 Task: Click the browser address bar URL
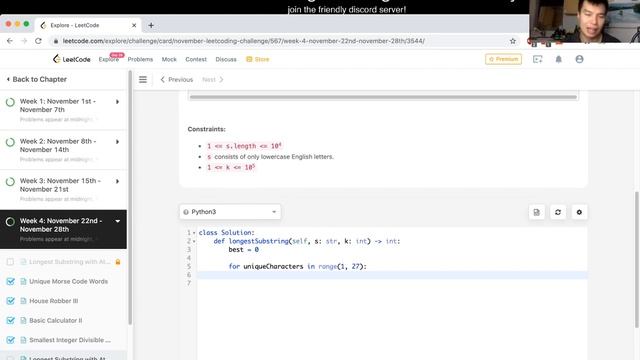pos(244,41)
